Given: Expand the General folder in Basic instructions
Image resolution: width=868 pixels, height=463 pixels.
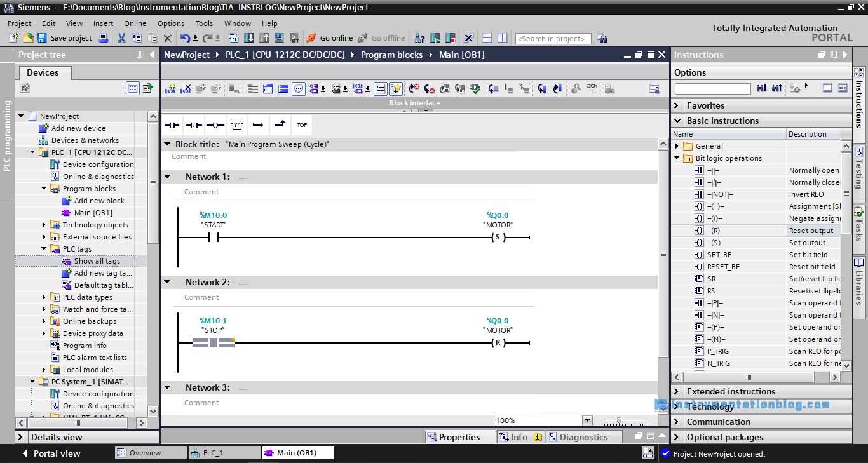Looking at the screenshot, I should [677, 146].
